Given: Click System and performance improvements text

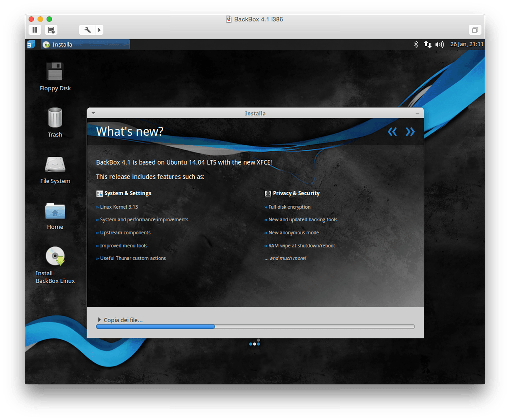Looking at the screenshot, I should [x=144, y=219].
